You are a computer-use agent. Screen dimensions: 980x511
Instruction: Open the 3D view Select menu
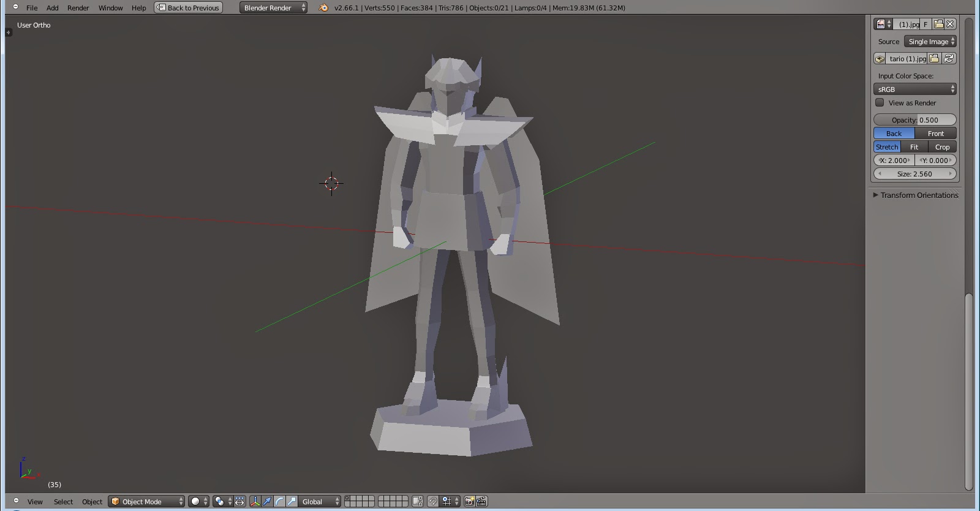tap(63, 502)
